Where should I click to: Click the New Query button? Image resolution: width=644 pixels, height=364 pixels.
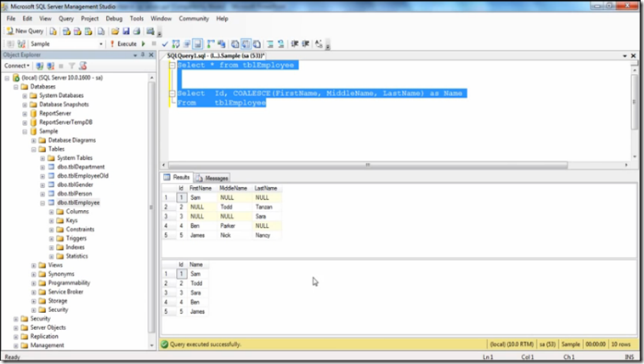pyautogui.click(x=25, y=31)
